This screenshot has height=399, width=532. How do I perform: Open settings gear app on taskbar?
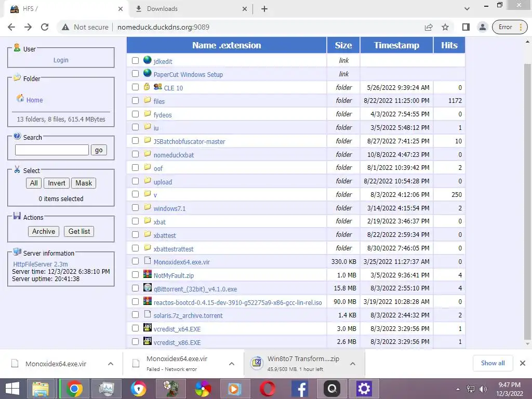pyautogui.click(x=364, y=389)
